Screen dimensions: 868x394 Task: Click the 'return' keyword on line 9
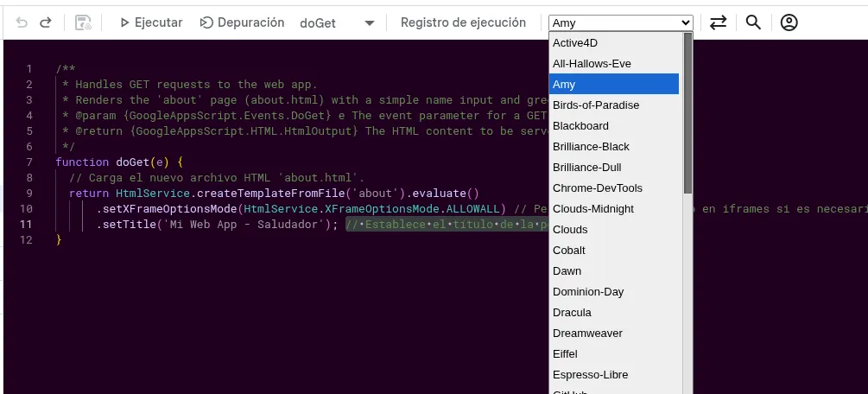point(89,194)
